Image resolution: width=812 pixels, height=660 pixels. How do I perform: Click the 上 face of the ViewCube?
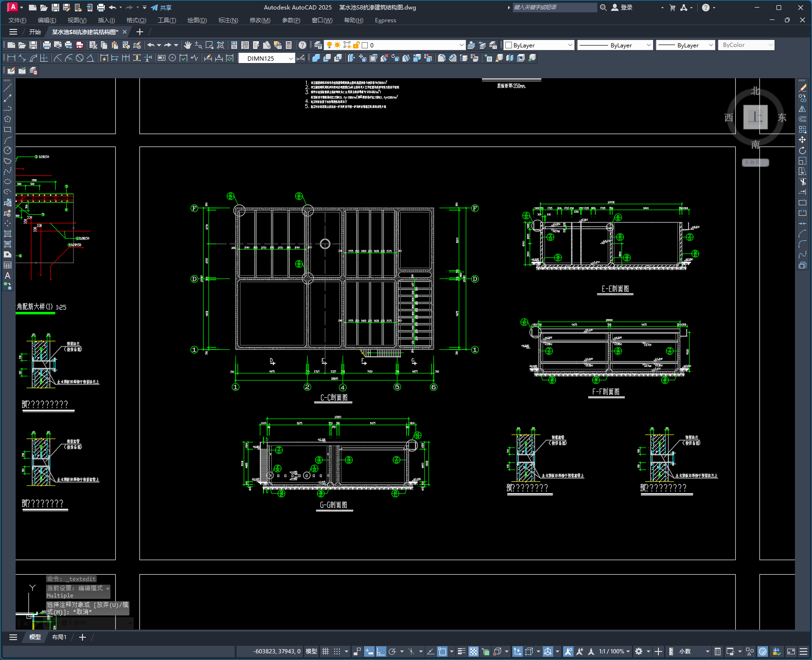756,117
